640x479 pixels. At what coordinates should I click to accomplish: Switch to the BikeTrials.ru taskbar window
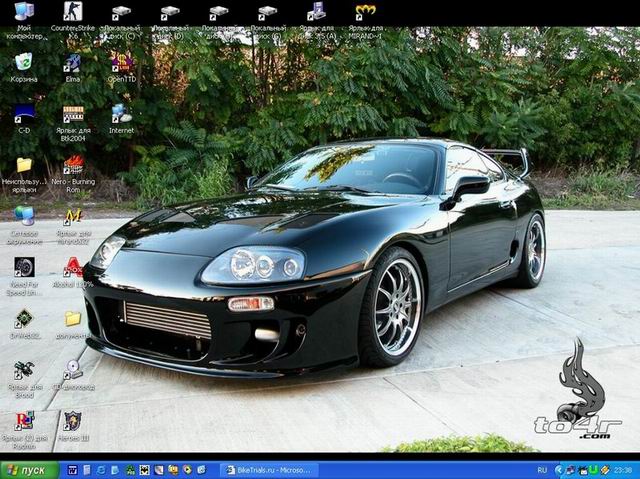click(270, 469)
